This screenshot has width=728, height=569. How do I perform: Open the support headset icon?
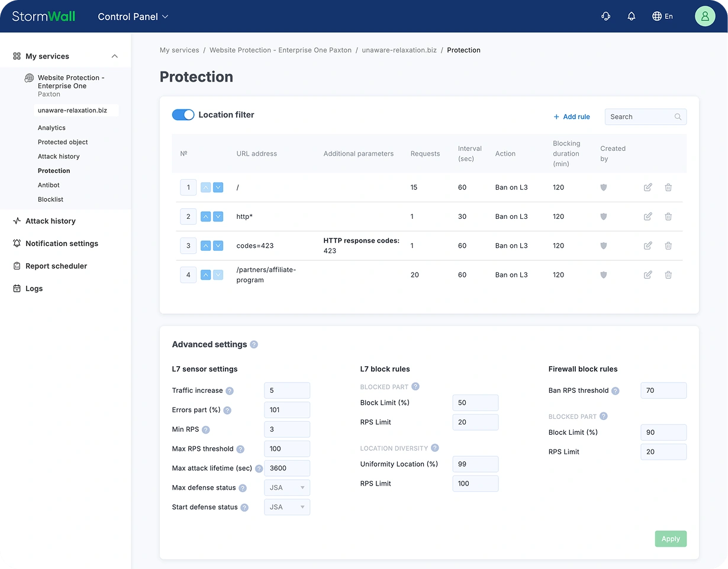pos(605,17)
